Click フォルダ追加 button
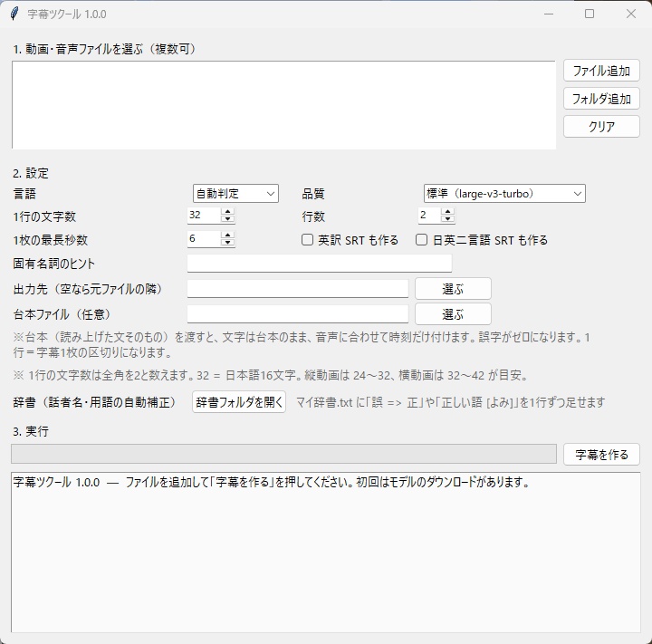 tap(601, 99)
